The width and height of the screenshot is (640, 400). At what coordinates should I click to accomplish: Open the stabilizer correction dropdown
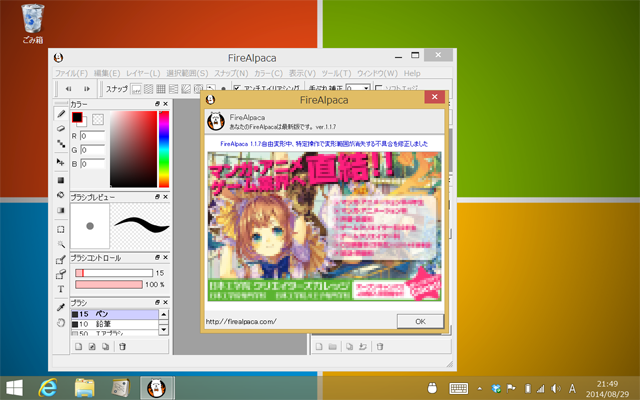pyautogui.click(x=366, y=88)
